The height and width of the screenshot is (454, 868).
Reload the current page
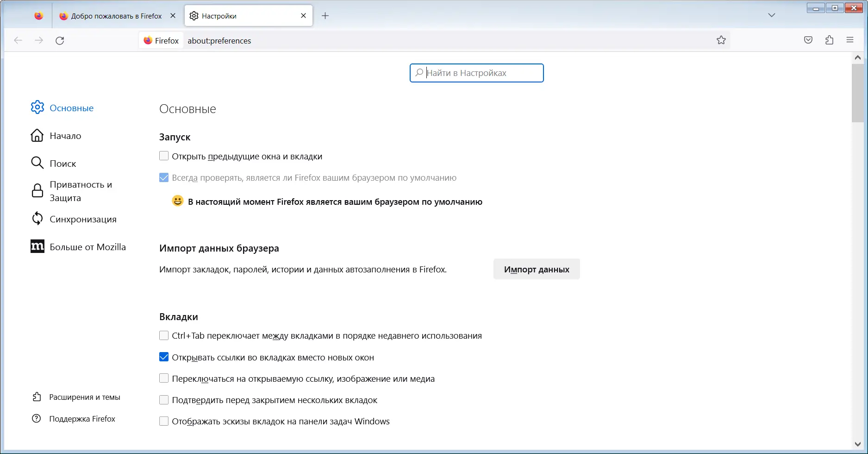click(x=60, y=41)
